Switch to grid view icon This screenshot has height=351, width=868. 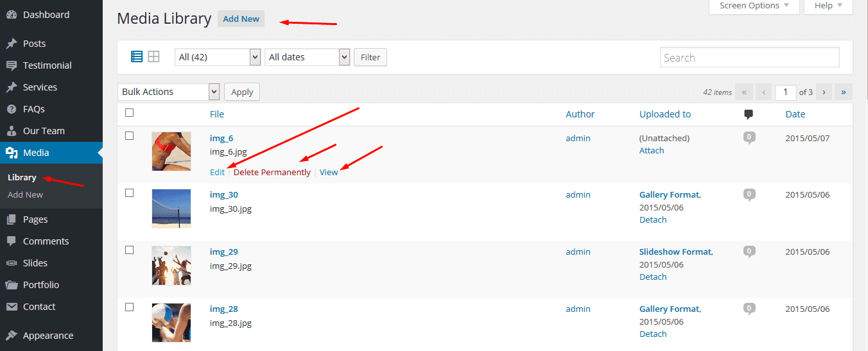[x=153, y=56]
